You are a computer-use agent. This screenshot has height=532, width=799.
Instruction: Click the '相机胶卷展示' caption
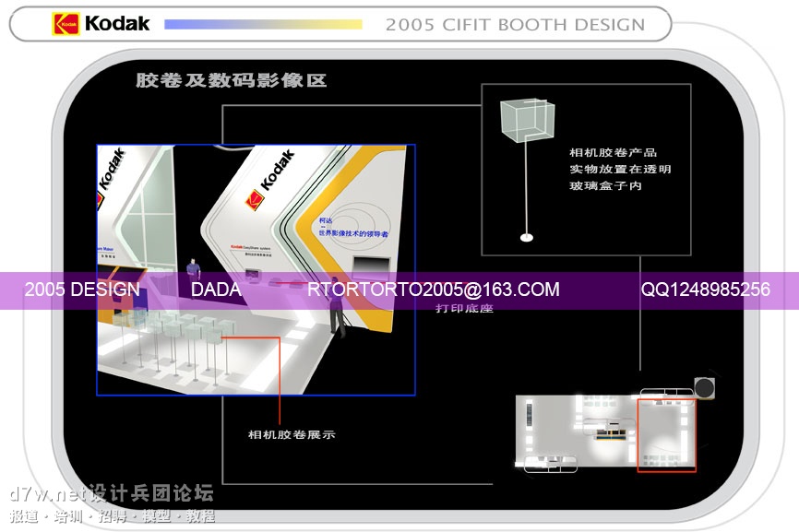pos(292,434)
